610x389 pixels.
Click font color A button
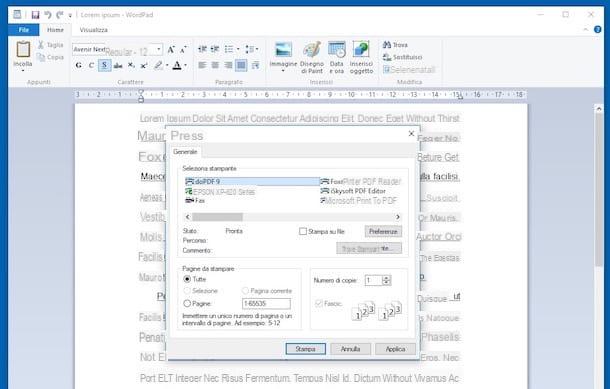[x=177, y=65]
